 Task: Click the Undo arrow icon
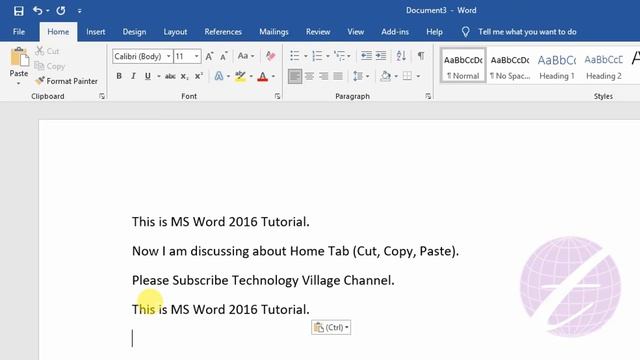(38, 11)
